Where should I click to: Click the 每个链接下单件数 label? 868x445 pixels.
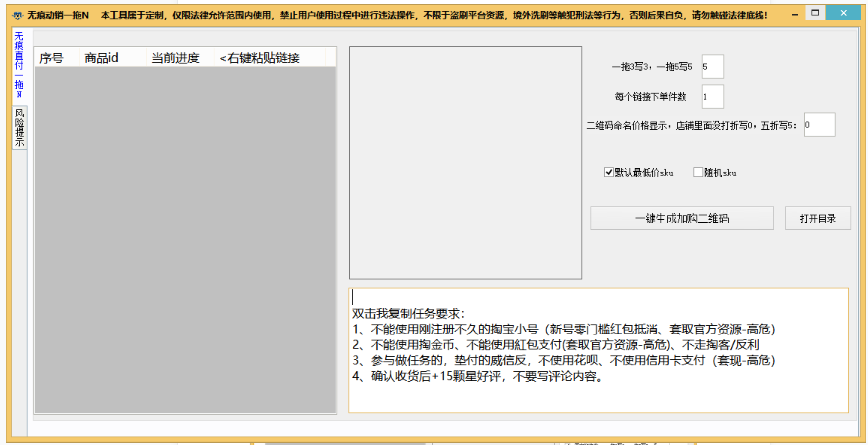pos(651,97)
